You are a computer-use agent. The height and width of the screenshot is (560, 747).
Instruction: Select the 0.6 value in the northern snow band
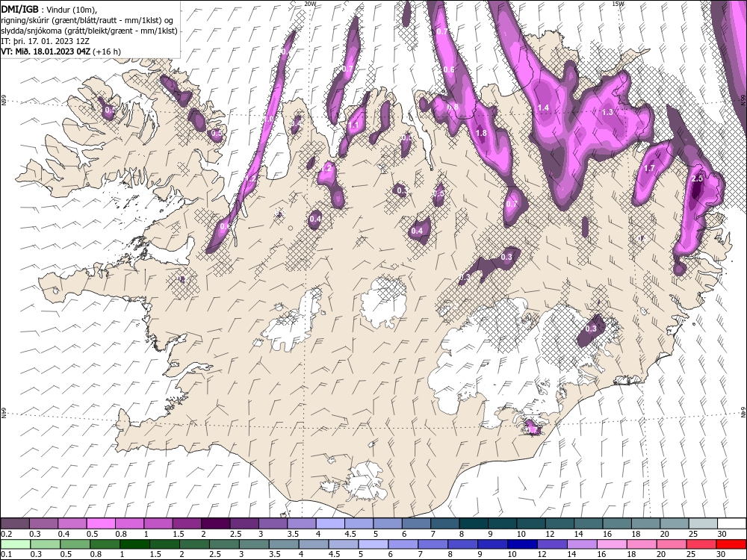point(449,69)
